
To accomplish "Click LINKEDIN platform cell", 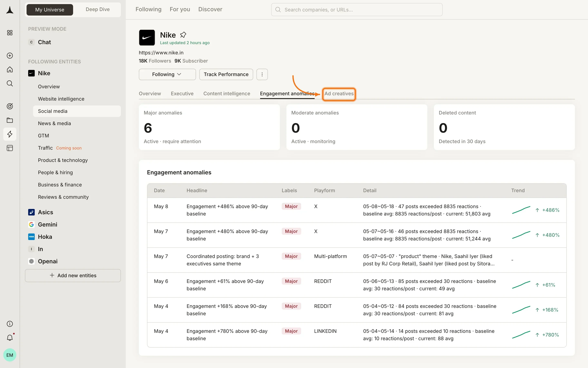I will point(325,331).
